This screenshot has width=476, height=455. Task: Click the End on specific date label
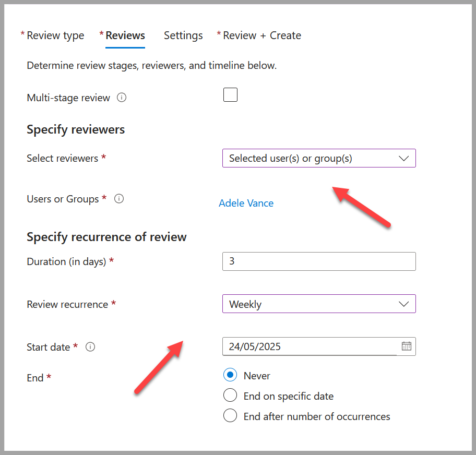coord(289,396)
